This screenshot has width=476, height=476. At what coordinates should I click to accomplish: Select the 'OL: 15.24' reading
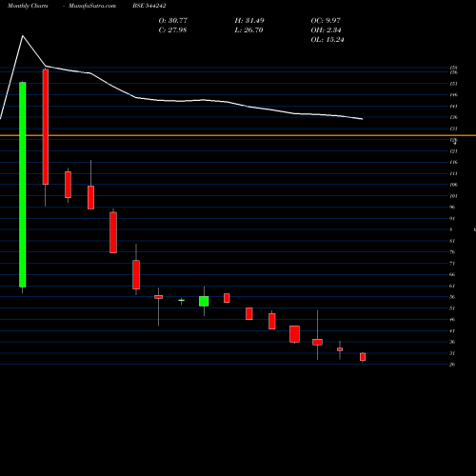pyautogui.click(x=327, y=40)
